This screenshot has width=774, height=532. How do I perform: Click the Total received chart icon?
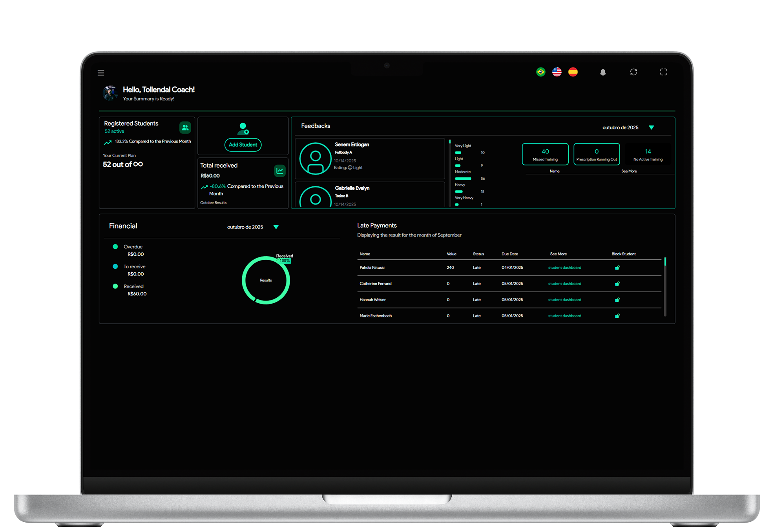point(279,171)
